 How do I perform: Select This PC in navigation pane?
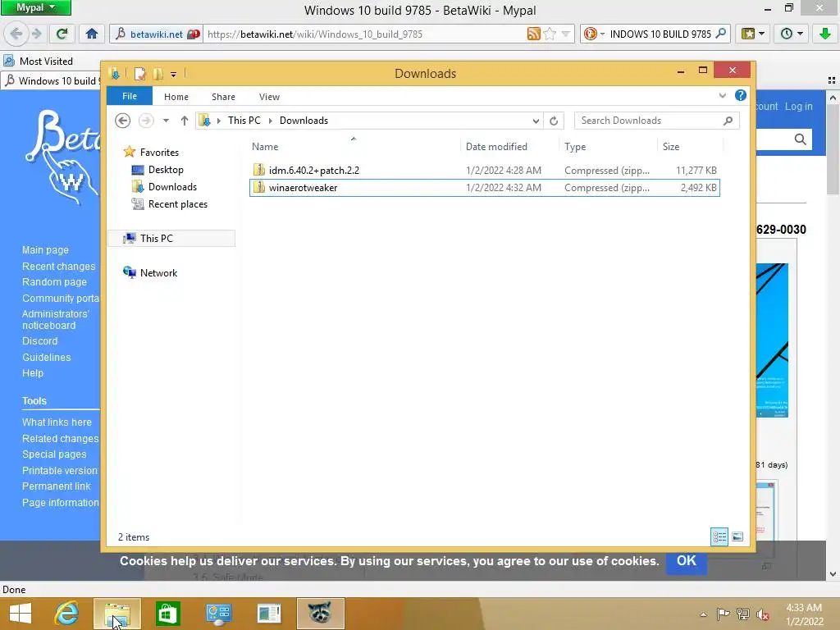pos(171,239)
